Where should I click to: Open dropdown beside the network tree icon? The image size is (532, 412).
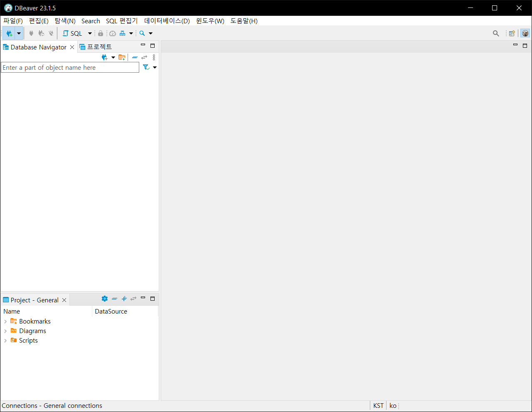[131, 33]
